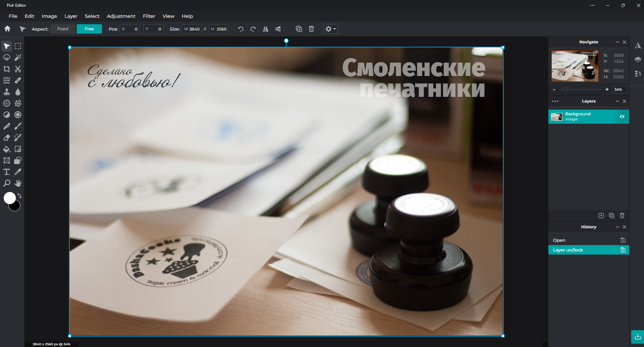644x347 pixels.
Task: Set aspect to Free
Action: [89, 29]
